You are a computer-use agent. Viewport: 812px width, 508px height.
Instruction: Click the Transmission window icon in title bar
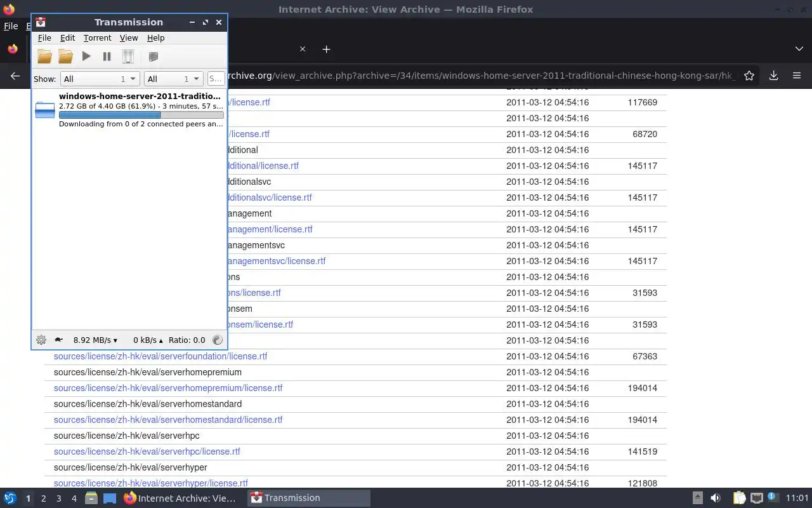click(41, 22)
